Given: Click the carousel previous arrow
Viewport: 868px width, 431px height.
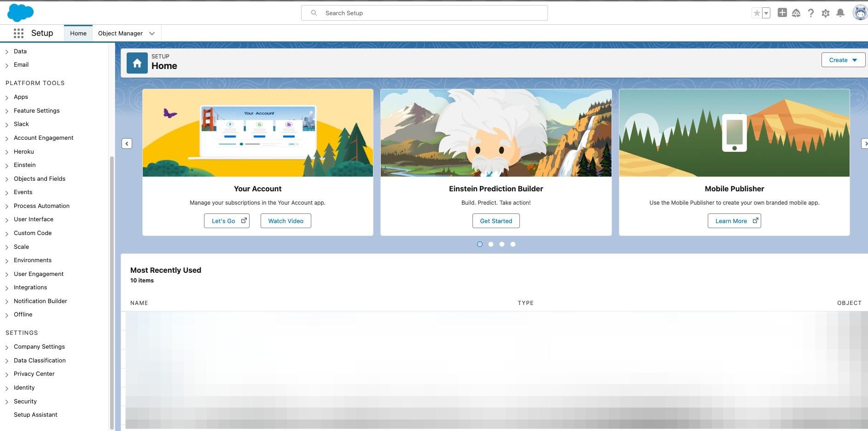Looking at the screenshot, I should click(x=127, y=144).
